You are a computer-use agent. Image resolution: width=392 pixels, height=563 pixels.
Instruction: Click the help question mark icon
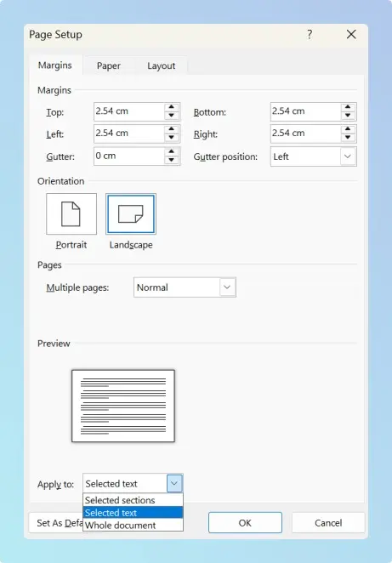(x=310, y=35)
